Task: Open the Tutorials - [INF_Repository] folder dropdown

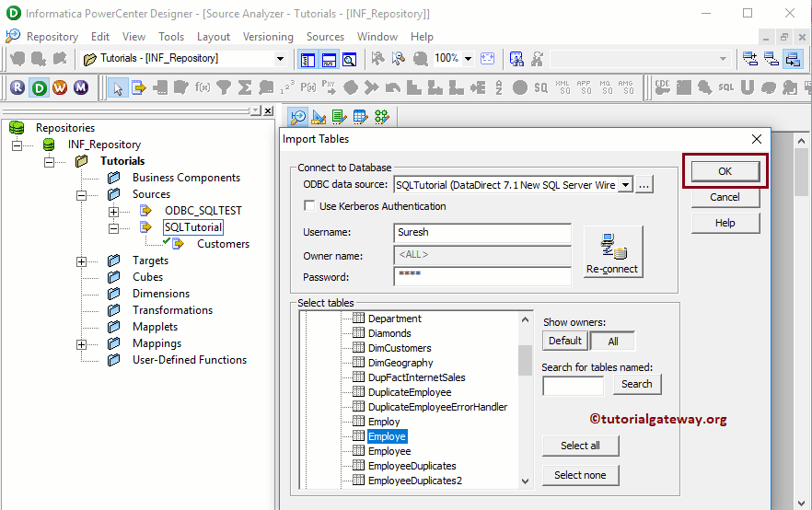Action: click(x=280, y=59)
